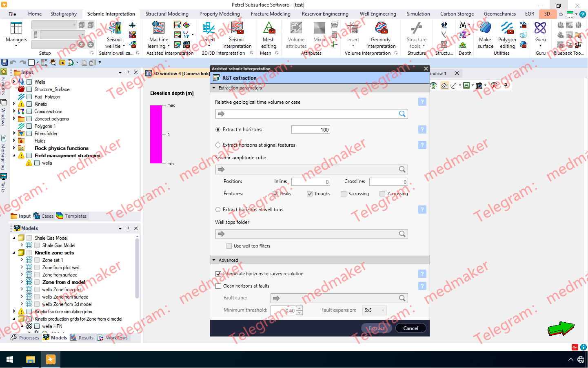This screenshot has height=368, width=588.
Task: Click the Extract button
Action: [x=376, y=328]
